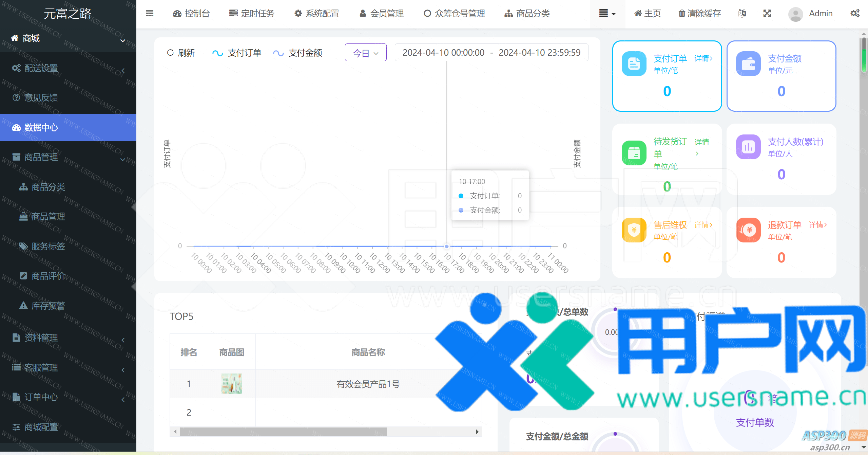The width and height of the screenshot is (868, 455).
Task: Open settings via top-right gears icon
Action: click(855, 14)
